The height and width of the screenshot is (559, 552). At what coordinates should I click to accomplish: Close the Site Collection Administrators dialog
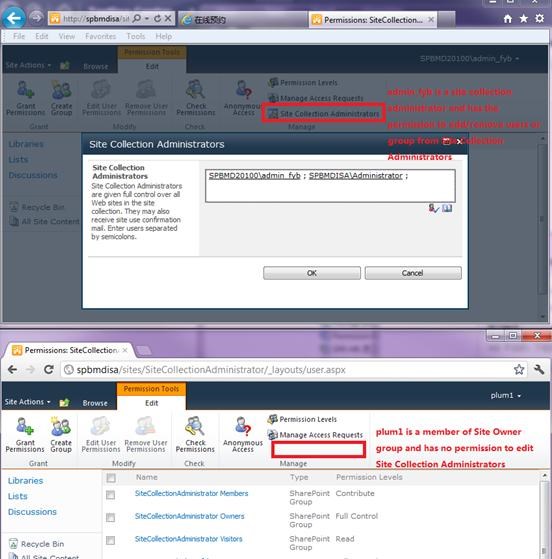(459, 142)
